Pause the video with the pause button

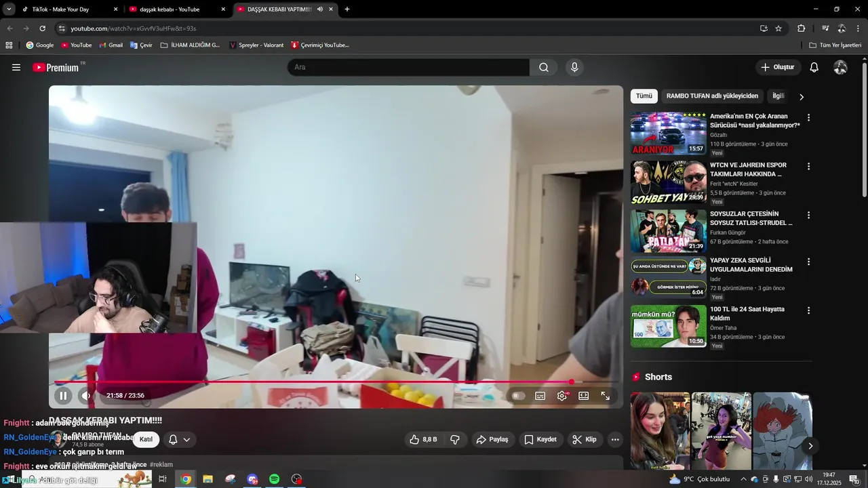tap(63, 396)
